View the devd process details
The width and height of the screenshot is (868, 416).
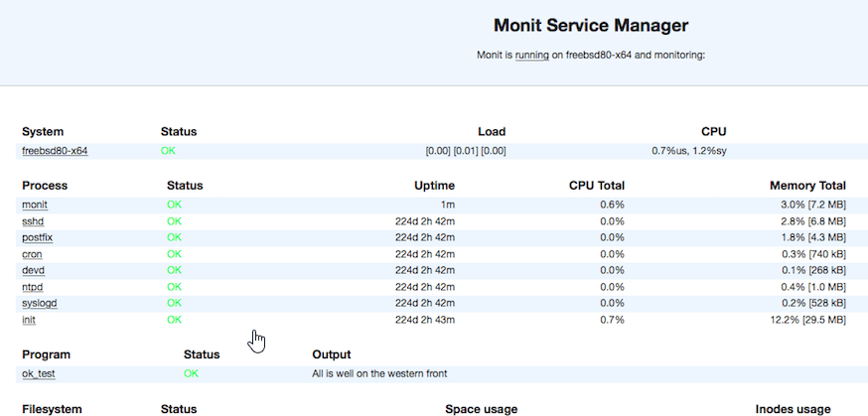tap(33, 270)
